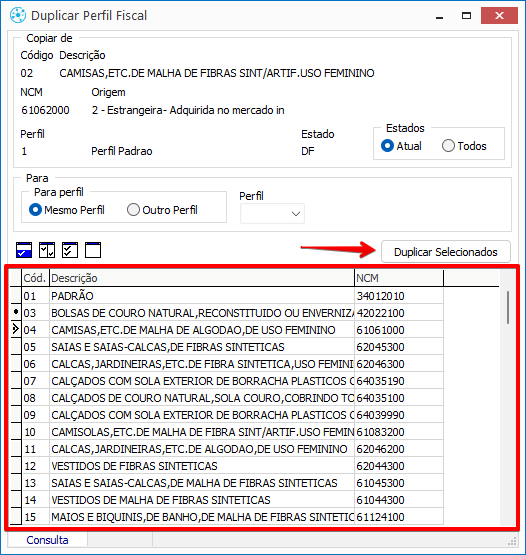Viewport: 526px width, 555px height.
Task: Click the select current row icon
Action: coord(24,250)
